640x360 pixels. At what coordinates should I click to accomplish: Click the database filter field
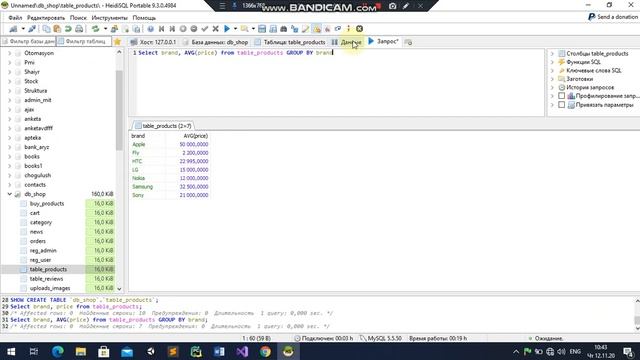coord(28,42)
